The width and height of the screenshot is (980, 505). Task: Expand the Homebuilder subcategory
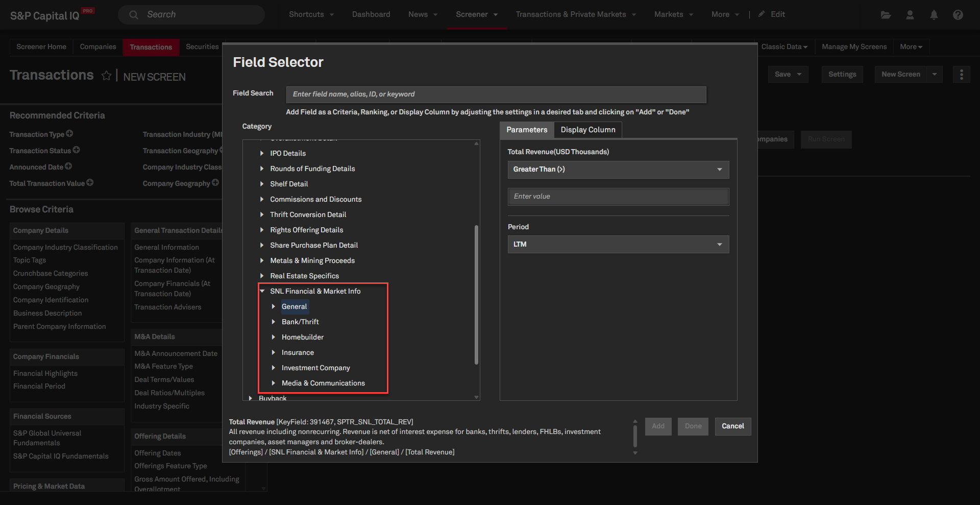[x=273, y=337]
